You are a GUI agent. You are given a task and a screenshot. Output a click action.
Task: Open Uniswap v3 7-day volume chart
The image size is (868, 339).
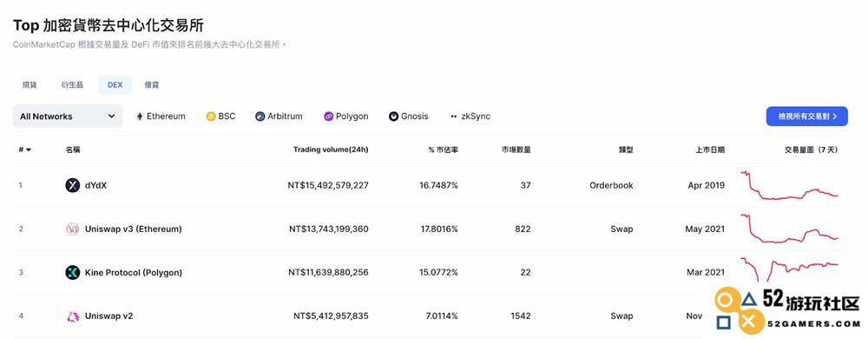[x=790, y=229]
